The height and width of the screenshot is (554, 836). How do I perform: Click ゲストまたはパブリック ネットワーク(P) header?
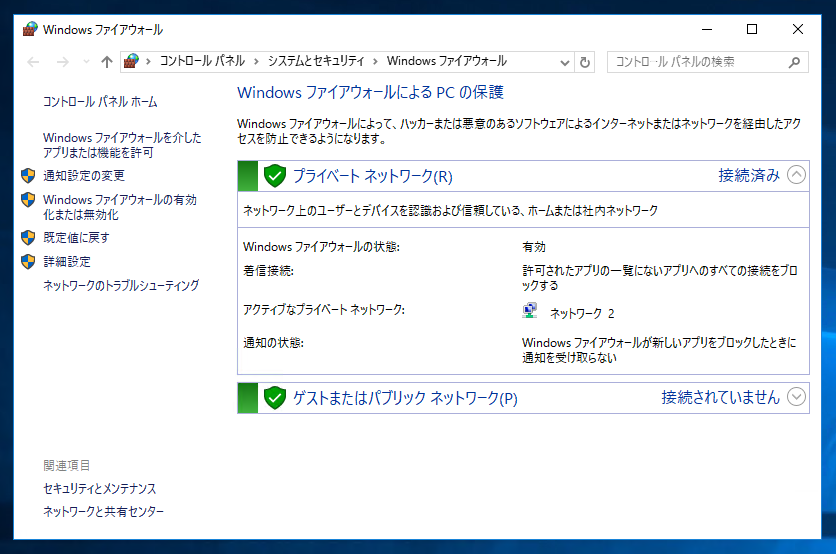pyautogui.click(x=405, y=398)
